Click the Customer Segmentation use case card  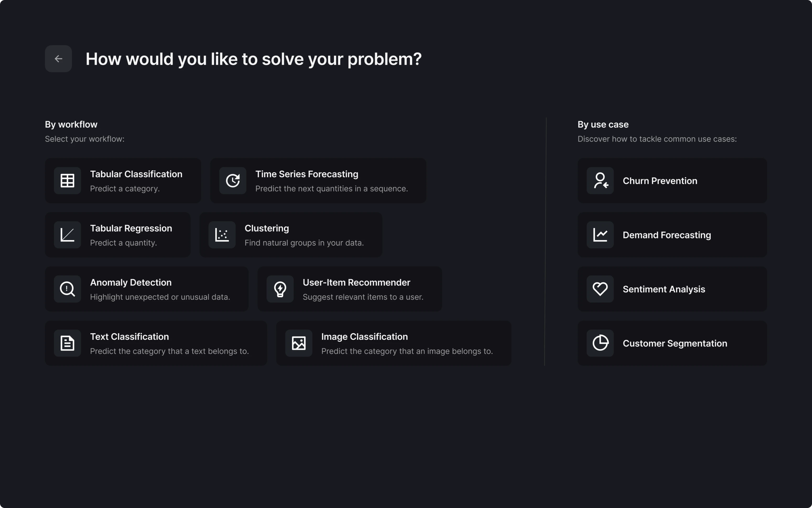tap(672, 343)
